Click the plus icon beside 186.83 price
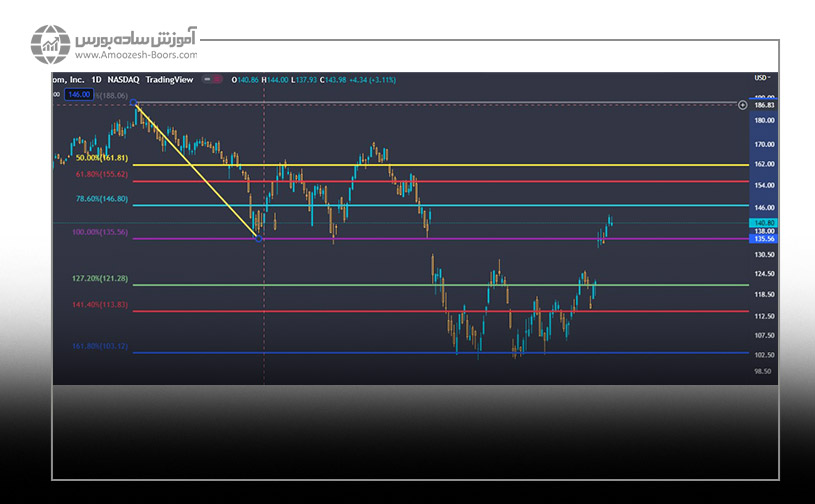The width and height of the screenshot is (815, 504). coord(742,104)
